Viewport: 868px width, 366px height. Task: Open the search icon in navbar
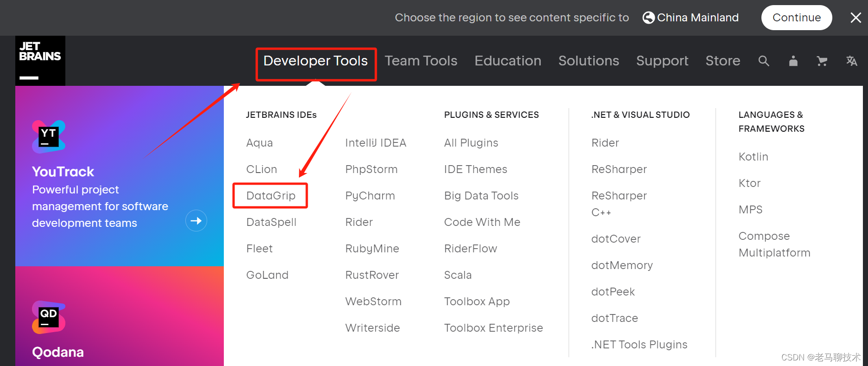764,61
